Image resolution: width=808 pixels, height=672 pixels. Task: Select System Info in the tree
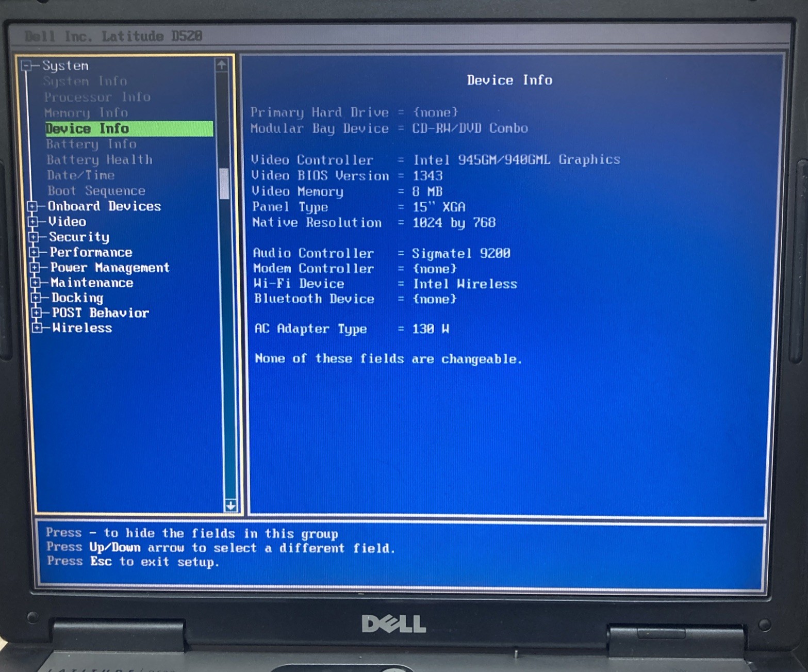(85, 81)
